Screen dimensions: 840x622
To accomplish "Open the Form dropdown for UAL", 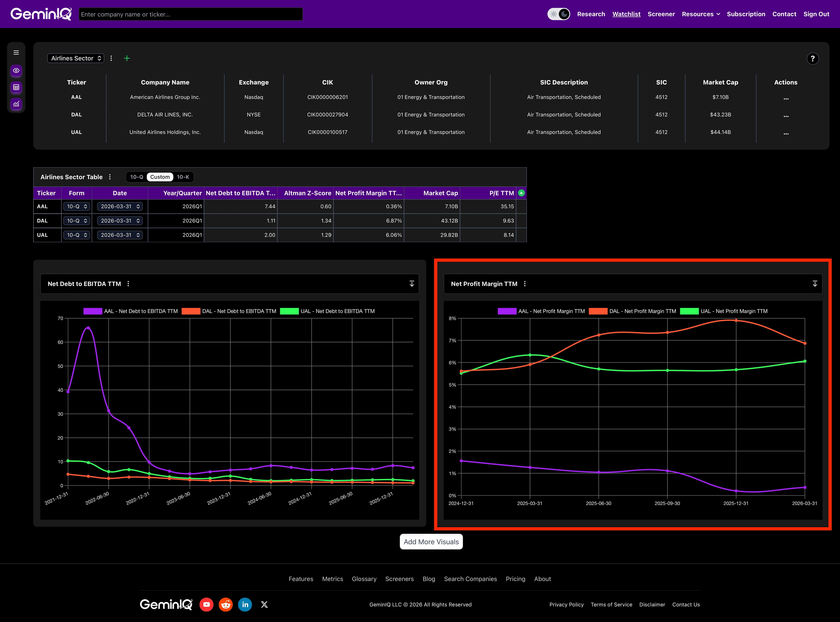I will [x=77, y=235].
